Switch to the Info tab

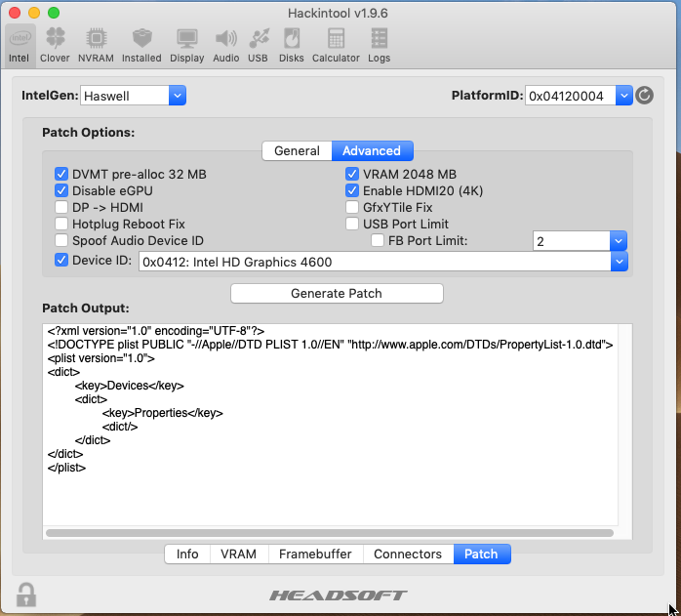pyautogui.click(x=187, y=554)
